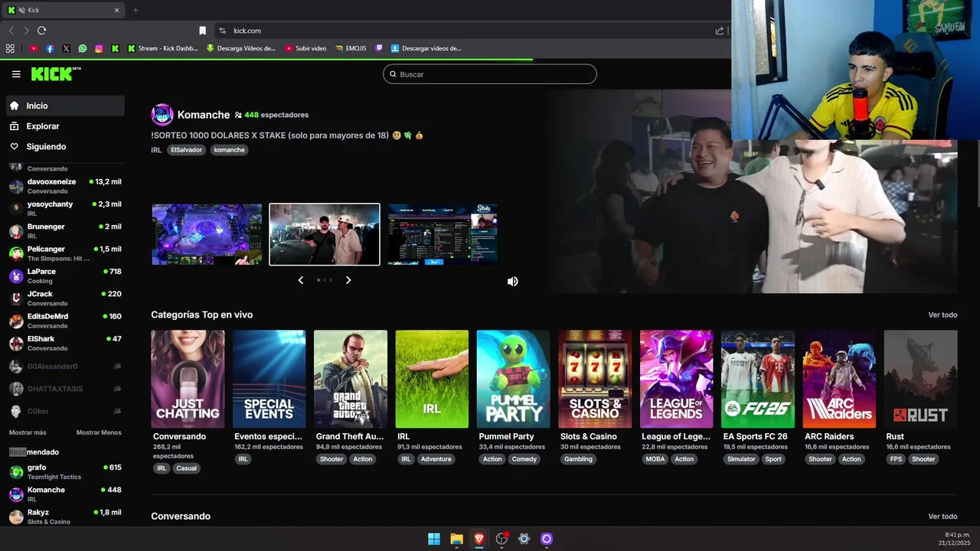The image size is (980, 551).
Task: Open the Facebook bookmark icon
Action: pyautogui.click(x=50, y=48)
